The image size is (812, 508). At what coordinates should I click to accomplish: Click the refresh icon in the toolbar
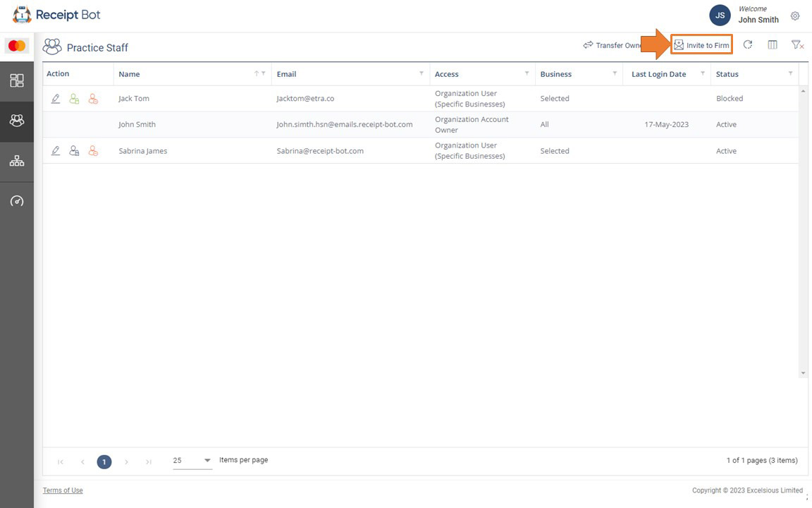pos(748,45)
